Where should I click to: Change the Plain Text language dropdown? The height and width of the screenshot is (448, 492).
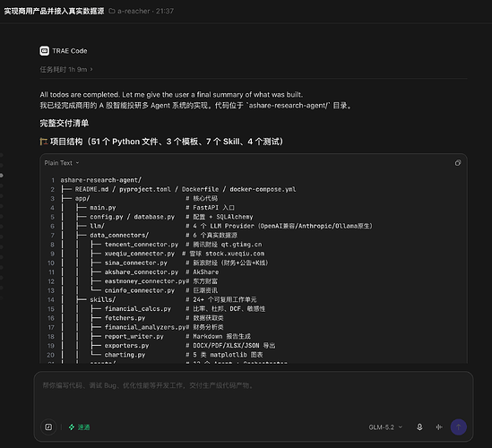click(62, 163)
